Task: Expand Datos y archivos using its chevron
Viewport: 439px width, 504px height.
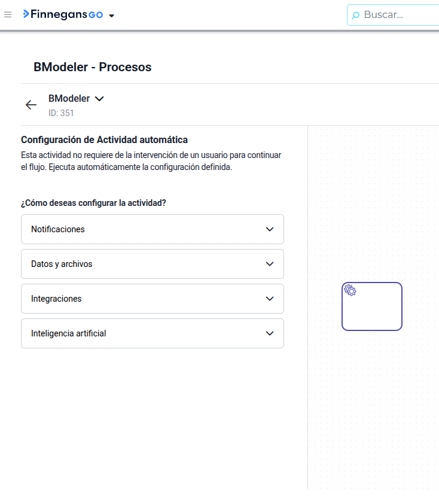Action: (x=270, y=264)
